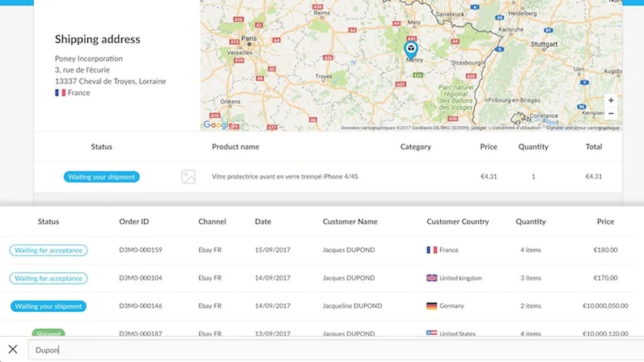644x362 pixels.
Task: Click the blue map pin near Nancy
Action: 411,49
